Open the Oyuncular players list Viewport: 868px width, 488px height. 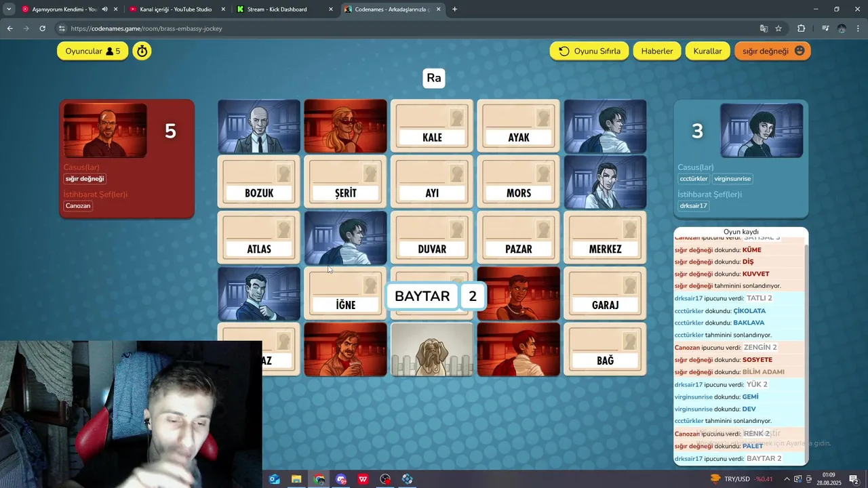(92, 51)
